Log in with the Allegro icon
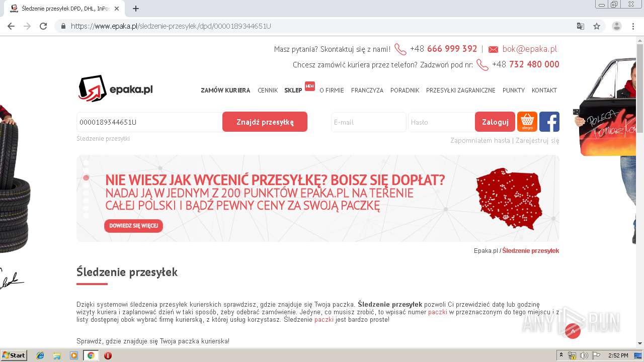 tap(527, 122)
